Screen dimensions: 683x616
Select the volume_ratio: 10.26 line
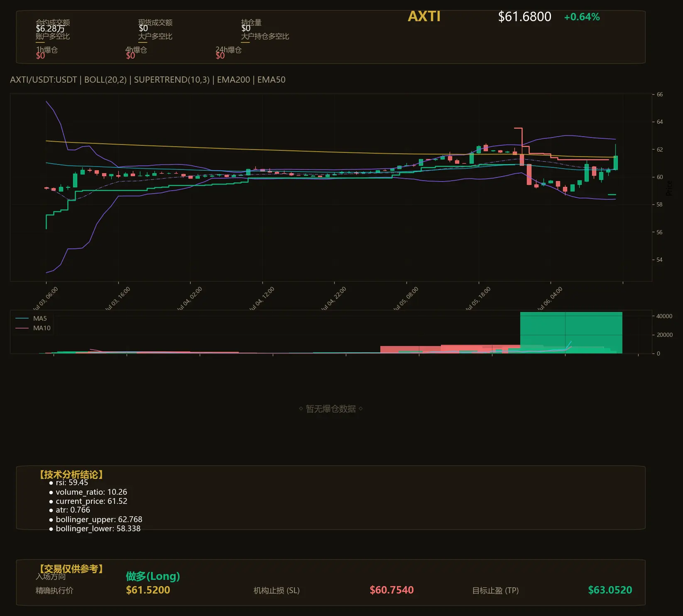click(x=91, y=492)
